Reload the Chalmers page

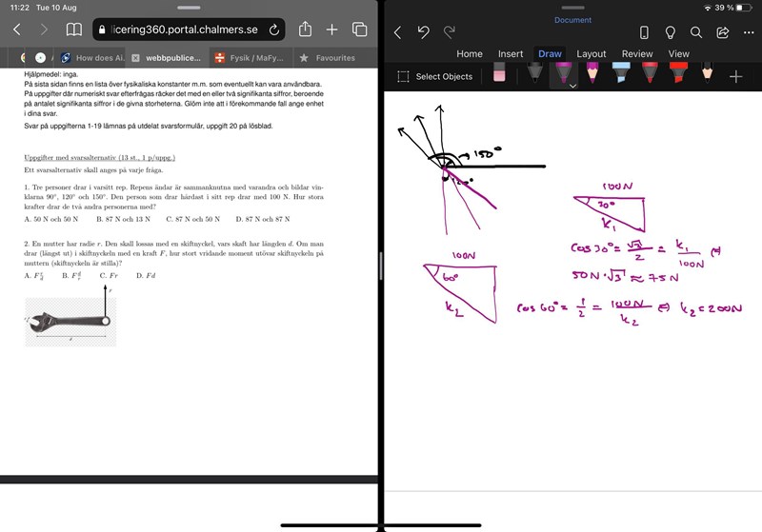pyautogui.click(x=273, y=30)
